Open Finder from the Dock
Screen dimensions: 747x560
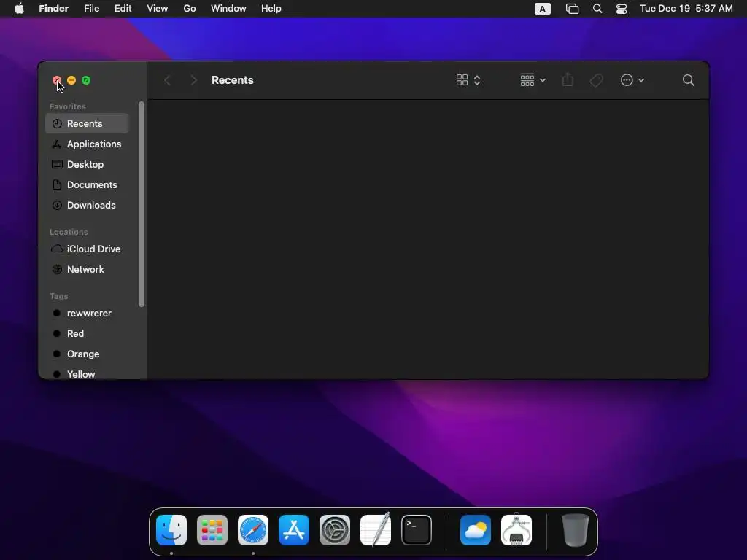(171, 530)
